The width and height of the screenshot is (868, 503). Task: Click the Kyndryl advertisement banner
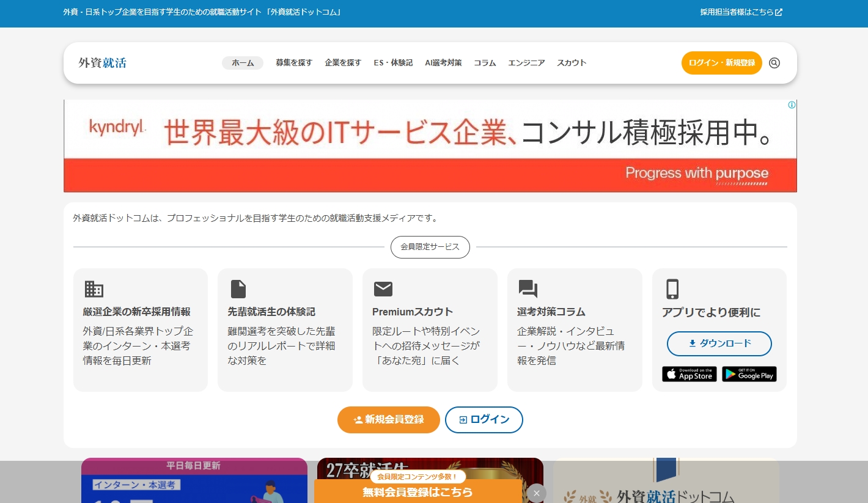(x=430, y=145)
